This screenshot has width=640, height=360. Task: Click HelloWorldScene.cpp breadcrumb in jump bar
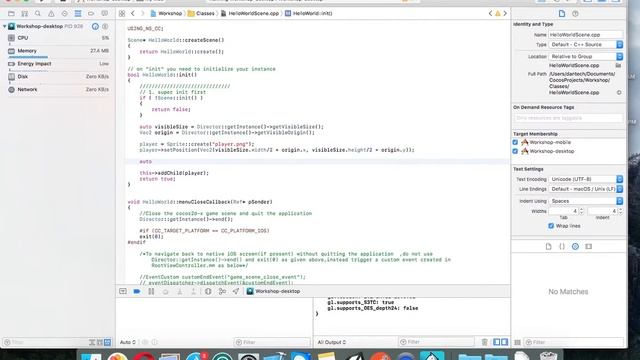(250, 13)
